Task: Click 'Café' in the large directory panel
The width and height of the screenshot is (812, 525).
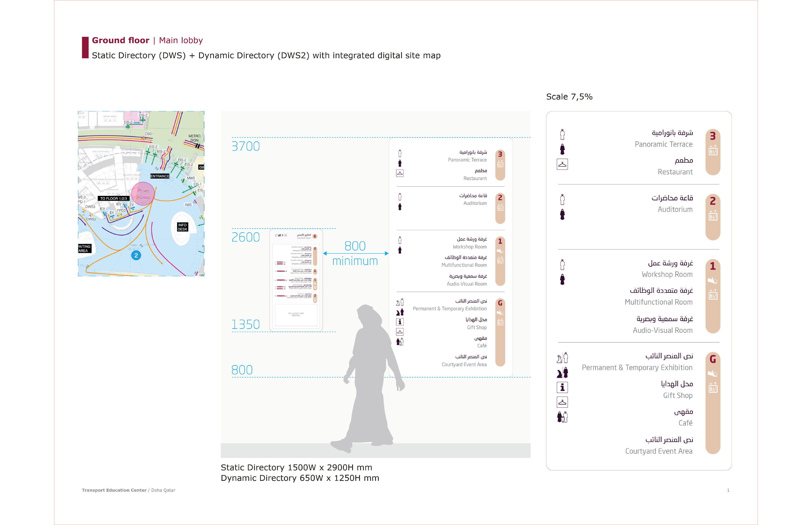Action: [x=686, y=423]
